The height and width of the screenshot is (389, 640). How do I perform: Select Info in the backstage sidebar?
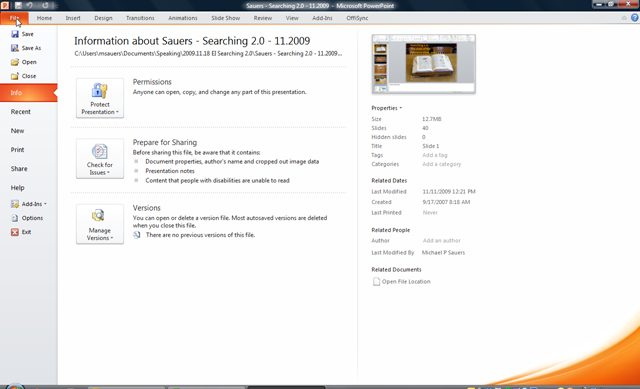coord(29,93)
